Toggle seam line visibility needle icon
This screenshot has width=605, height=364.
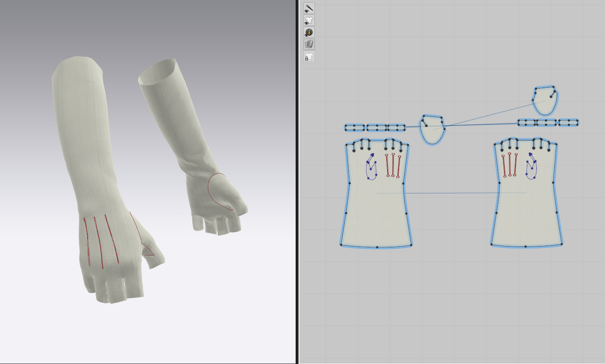[309, 8]
